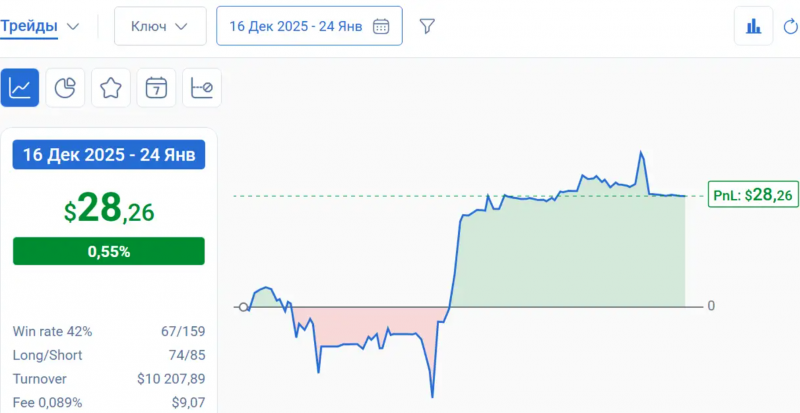Click the Turnover $10 207,89 row
The image size is (800, 413).
(x=109, y=379)
